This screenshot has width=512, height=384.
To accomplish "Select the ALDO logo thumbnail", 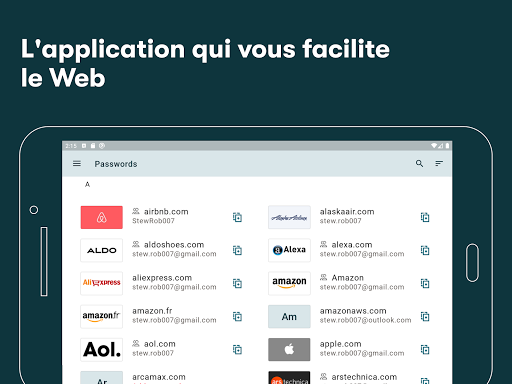I will click(102, 250).
